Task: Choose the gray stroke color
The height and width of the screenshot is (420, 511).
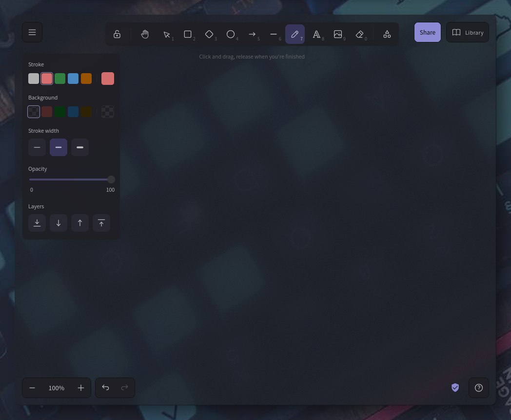Action: point(34,79)
